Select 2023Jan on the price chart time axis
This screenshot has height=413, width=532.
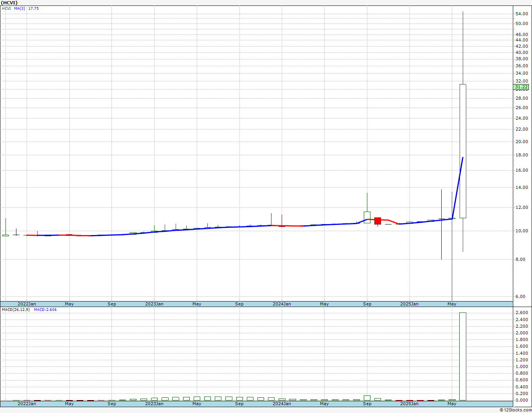point(154,304)
